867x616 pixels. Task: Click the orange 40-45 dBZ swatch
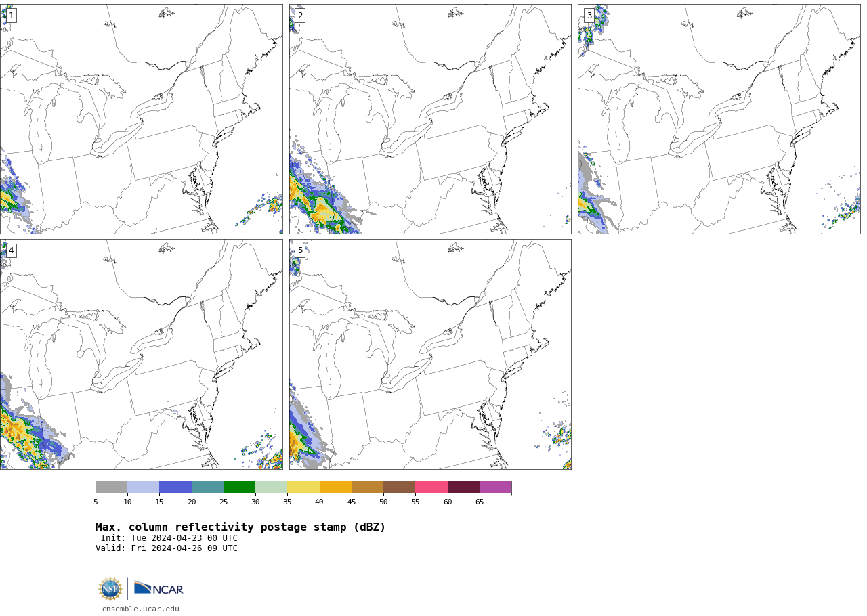pos(335,487)
